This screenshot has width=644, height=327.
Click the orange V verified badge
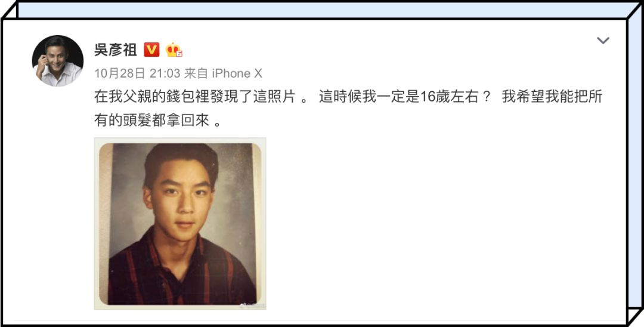[x=151, y=50]
